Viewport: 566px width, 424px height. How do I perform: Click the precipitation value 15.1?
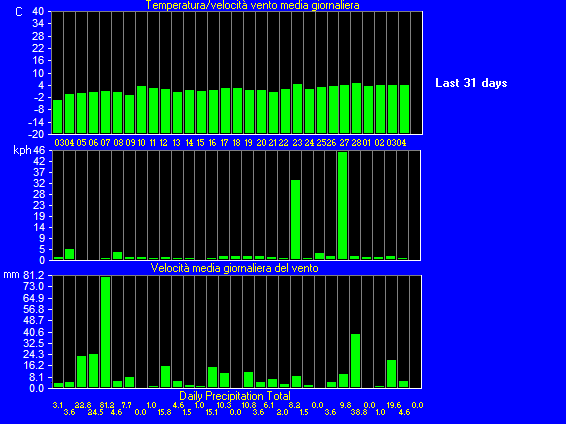point(212,412)
